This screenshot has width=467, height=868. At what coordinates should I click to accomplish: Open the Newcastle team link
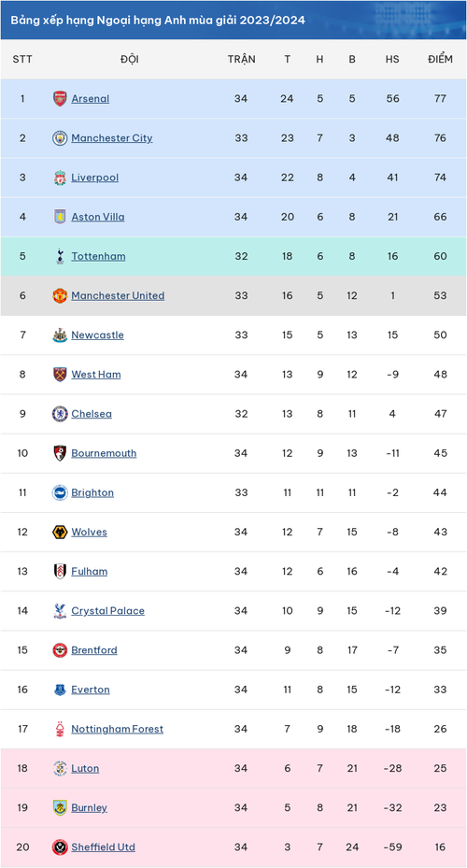(x=97, y=334)
